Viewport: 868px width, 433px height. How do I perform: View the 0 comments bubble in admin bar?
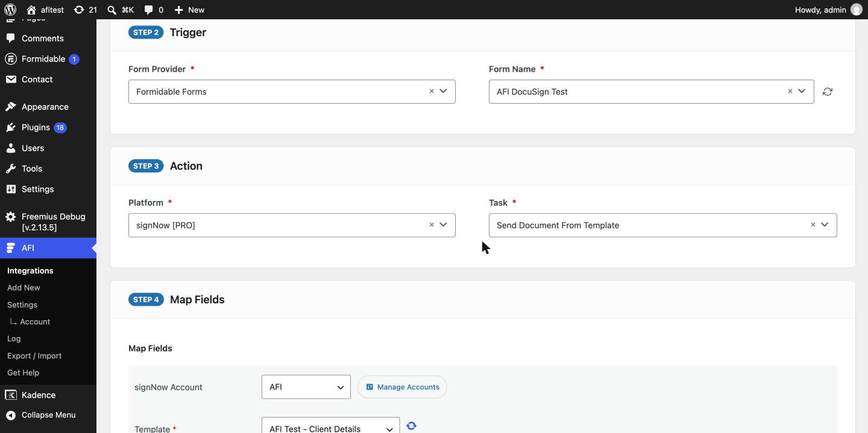click(x=154, y=10)
